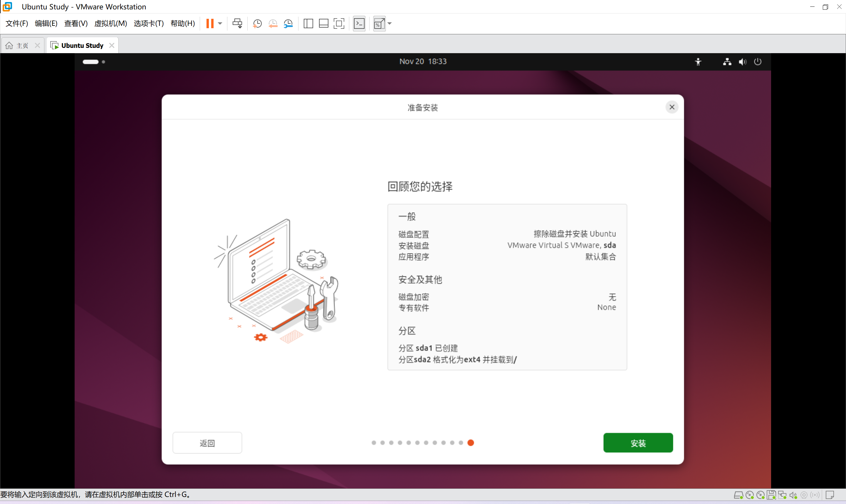The width and height of the screenshot is (846, 504).
Task: Open the console view icon
Action: 359,23
